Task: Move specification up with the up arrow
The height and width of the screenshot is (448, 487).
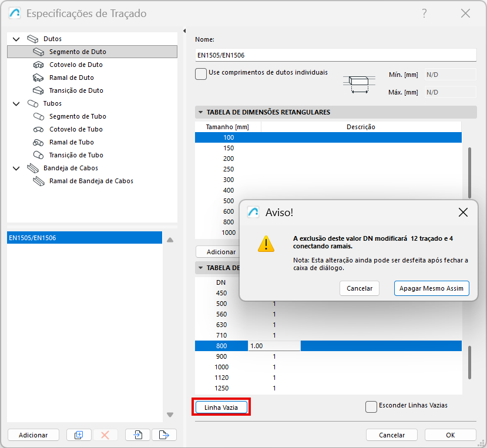Action: [170, 240]
